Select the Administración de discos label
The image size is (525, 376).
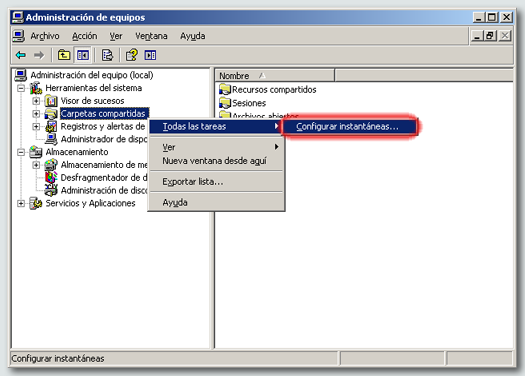click(104, 190)
